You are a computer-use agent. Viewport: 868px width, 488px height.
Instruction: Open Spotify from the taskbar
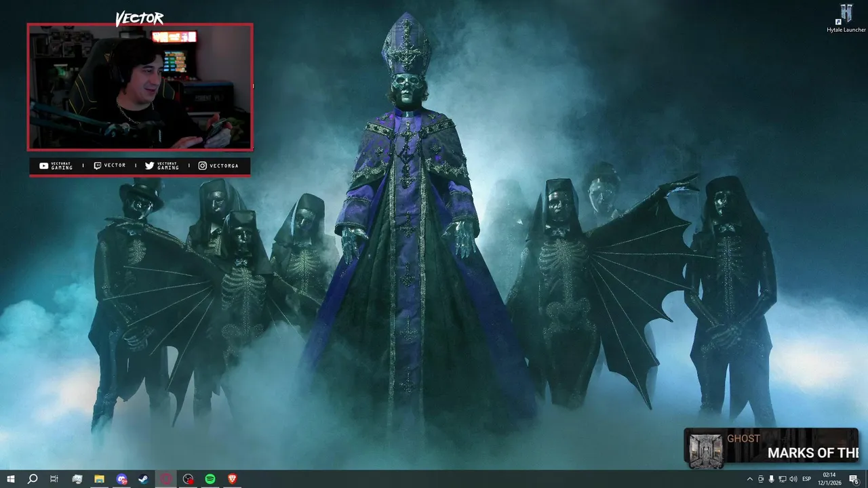210,479
